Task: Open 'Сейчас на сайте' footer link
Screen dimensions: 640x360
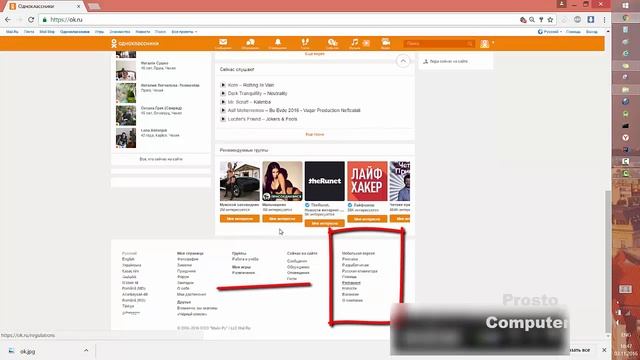Action: click(302, 253)
